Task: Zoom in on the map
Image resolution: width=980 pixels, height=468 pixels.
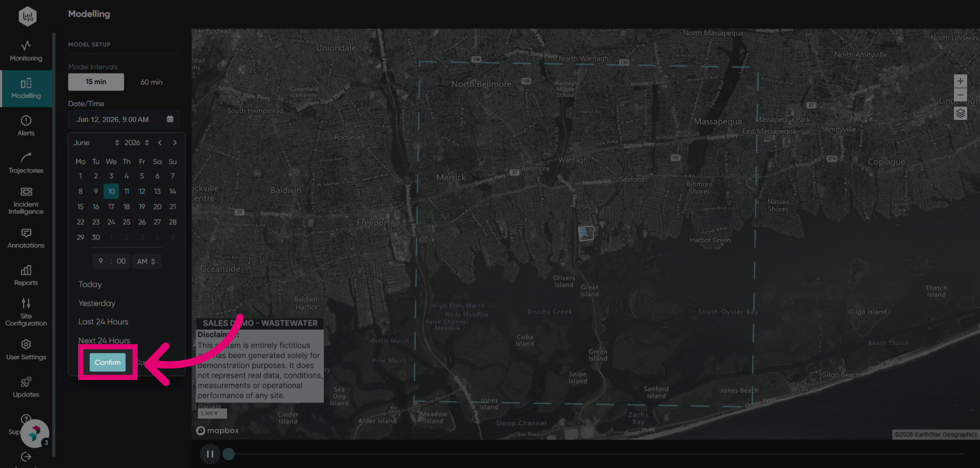Action: (x=960, y=81)
